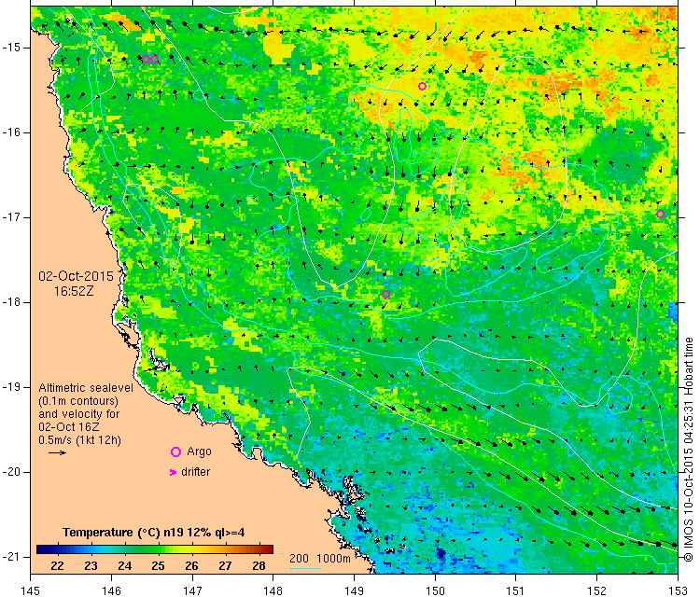The height and width of the screenshot is (597, 700).
Task: Click the '200 1000m' depth label
Action: click(x=319, y=558)
